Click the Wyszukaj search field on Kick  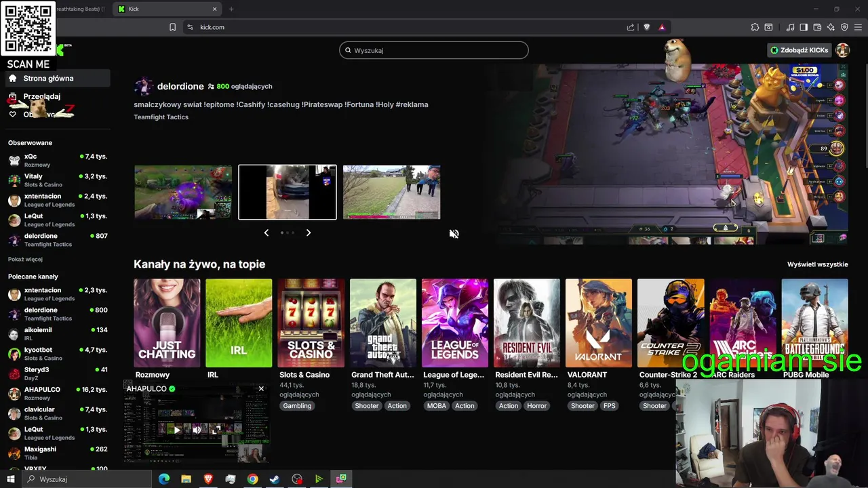pos(434,50)
